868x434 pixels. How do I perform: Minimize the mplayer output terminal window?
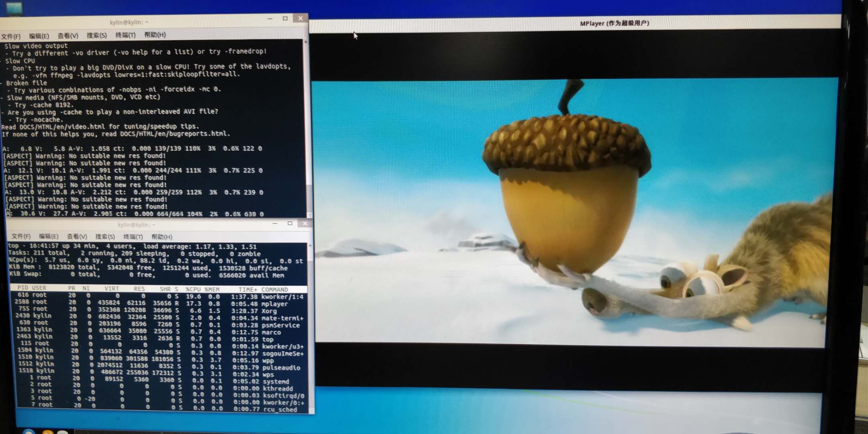270,19
